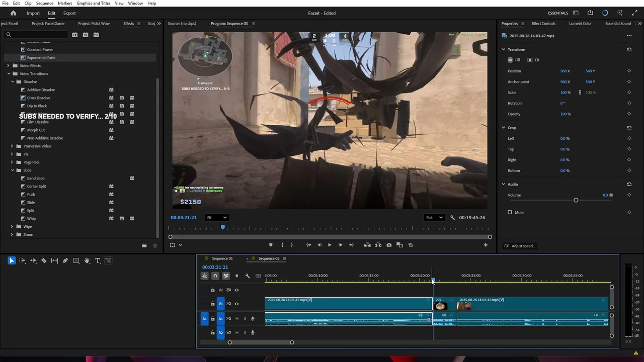
Task: Select the Razor tool
Action: 44,260
